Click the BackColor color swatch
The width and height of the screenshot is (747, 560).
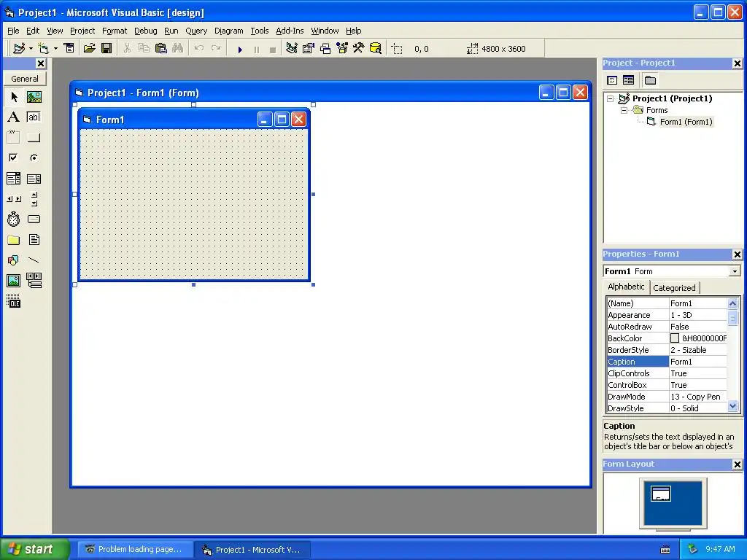tap(675, 338)
